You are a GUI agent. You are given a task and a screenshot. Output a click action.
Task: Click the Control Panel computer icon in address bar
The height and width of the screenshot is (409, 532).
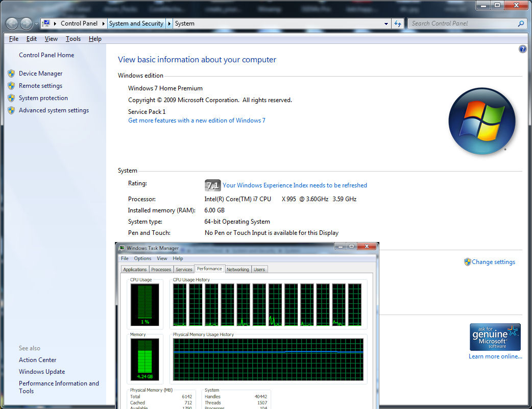46,23
